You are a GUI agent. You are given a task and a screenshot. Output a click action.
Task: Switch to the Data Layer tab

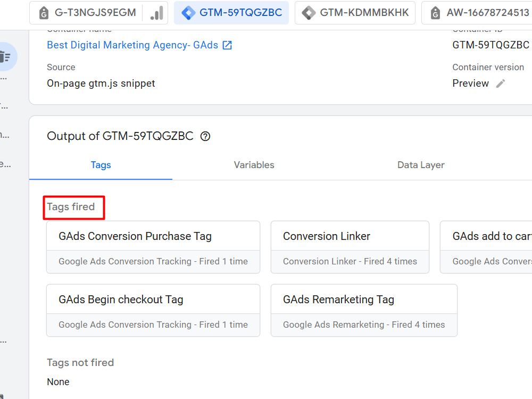tap(421, 165)
